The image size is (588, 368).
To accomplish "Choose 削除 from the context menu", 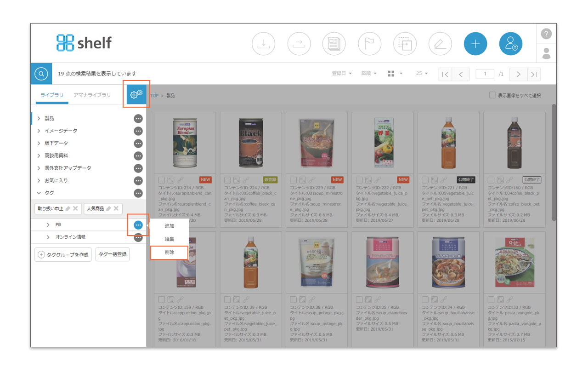I will 169,253.
